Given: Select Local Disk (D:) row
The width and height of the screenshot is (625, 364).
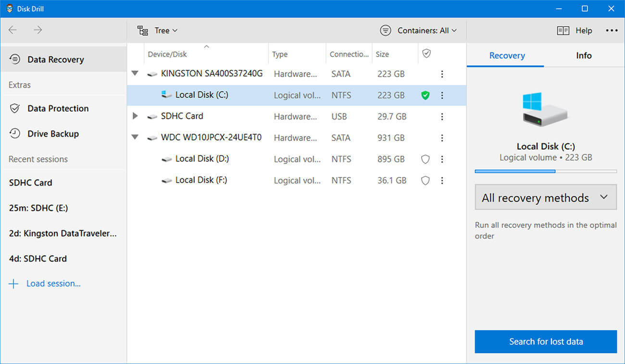Looking at the screenshot, I should pos(296,159).
